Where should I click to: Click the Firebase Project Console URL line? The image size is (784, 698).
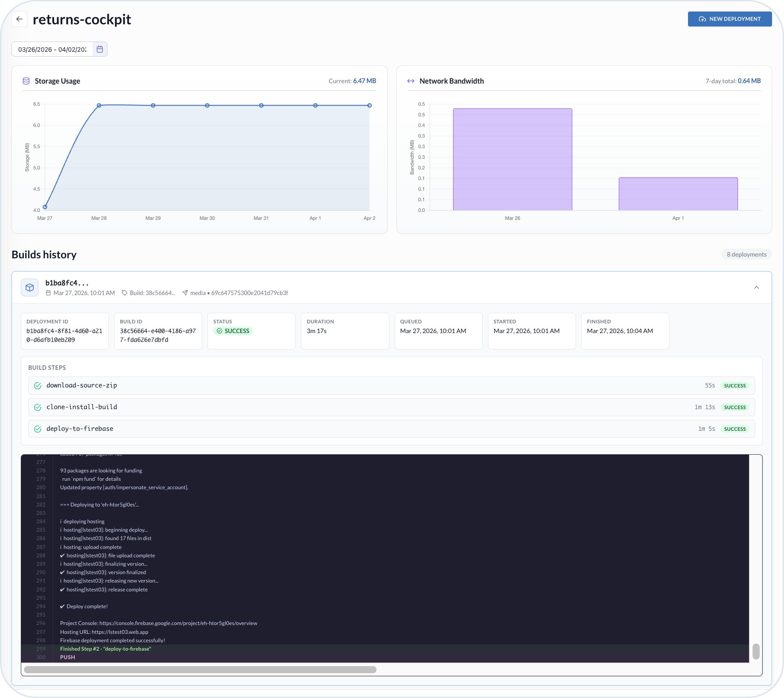[159, 623]
